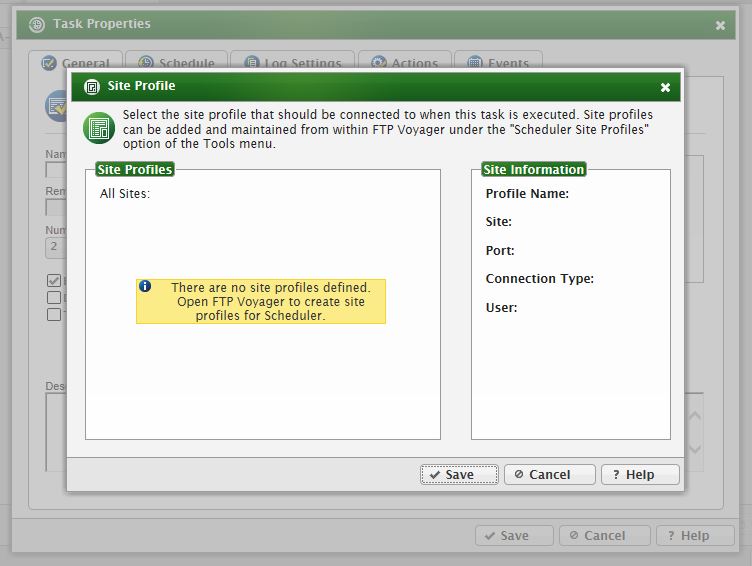Click the description scrollbar down arrow
Image resolution: width=752 pixels, height=566 pixels.
coord(694,449)
